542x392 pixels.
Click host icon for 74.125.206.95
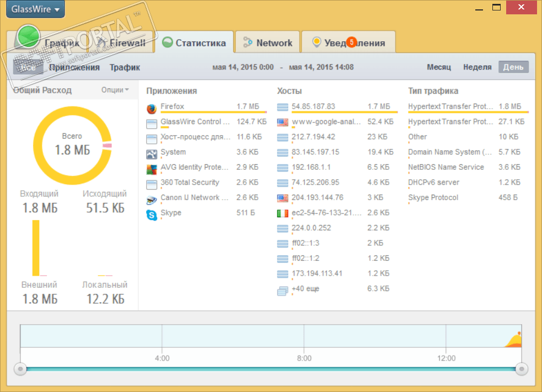282,183
